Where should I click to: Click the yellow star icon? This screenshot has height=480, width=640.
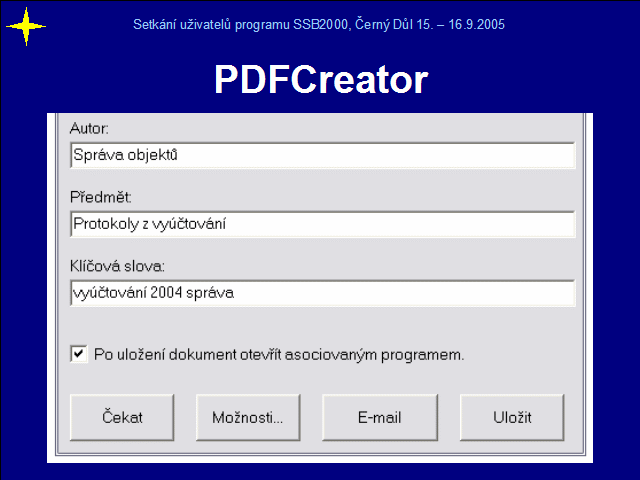tap(26, 27)
